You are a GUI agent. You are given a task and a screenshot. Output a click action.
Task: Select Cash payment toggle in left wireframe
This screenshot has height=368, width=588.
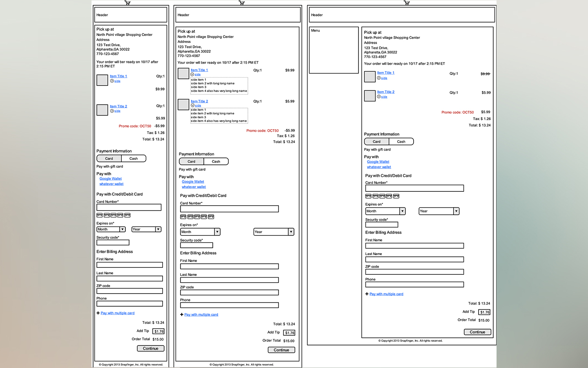pyautogui.click(x=134, y=159)
